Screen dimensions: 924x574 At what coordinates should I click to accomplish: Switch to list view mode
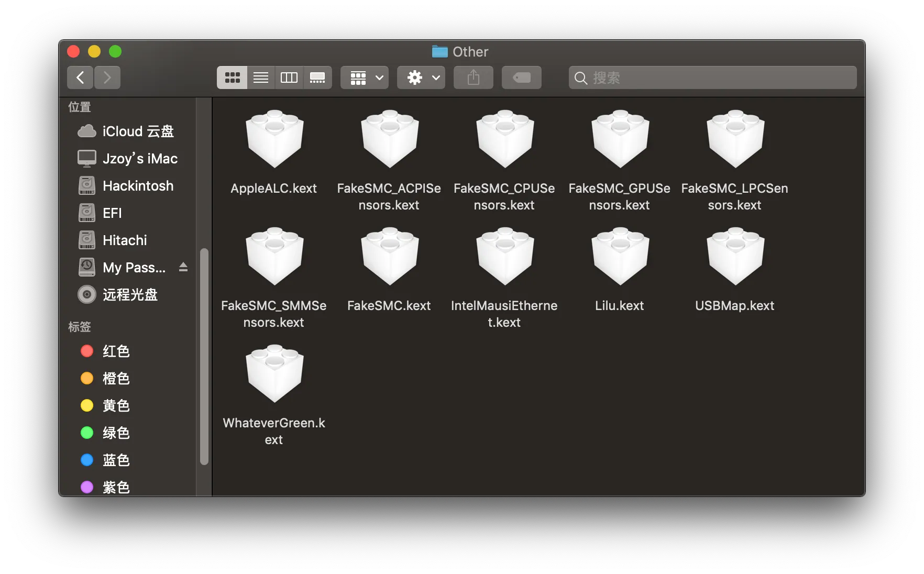click(x=261, y=78)
